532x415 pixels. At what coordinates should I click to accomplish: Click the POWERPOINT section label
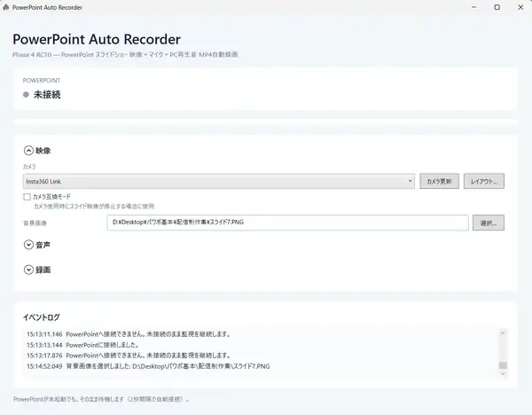42,81
